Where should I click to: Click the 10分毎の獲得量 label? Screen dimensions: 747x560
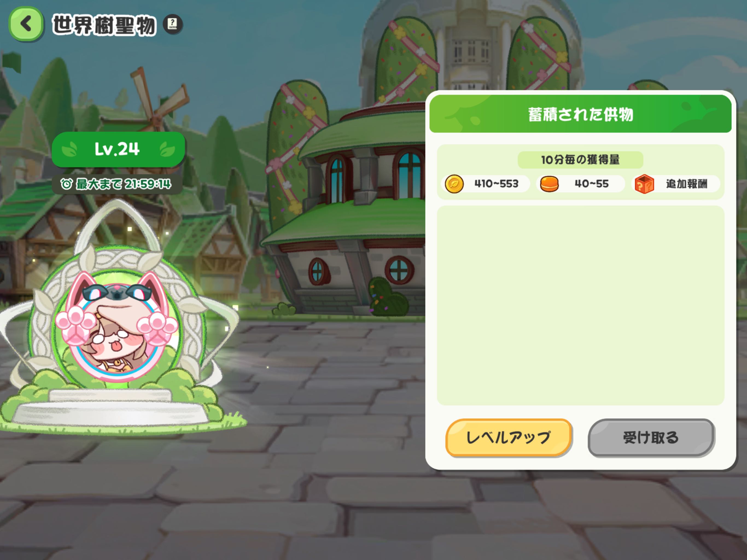pos(580,160)
